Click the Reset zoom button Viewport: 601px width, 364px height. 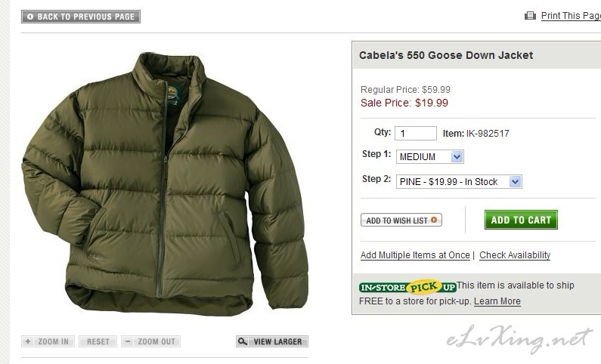[98, 341]
